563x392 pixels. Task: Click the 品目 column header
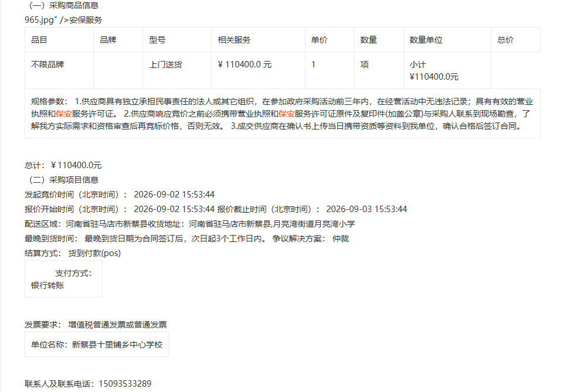pyautogui.click(x=59, y=40)
